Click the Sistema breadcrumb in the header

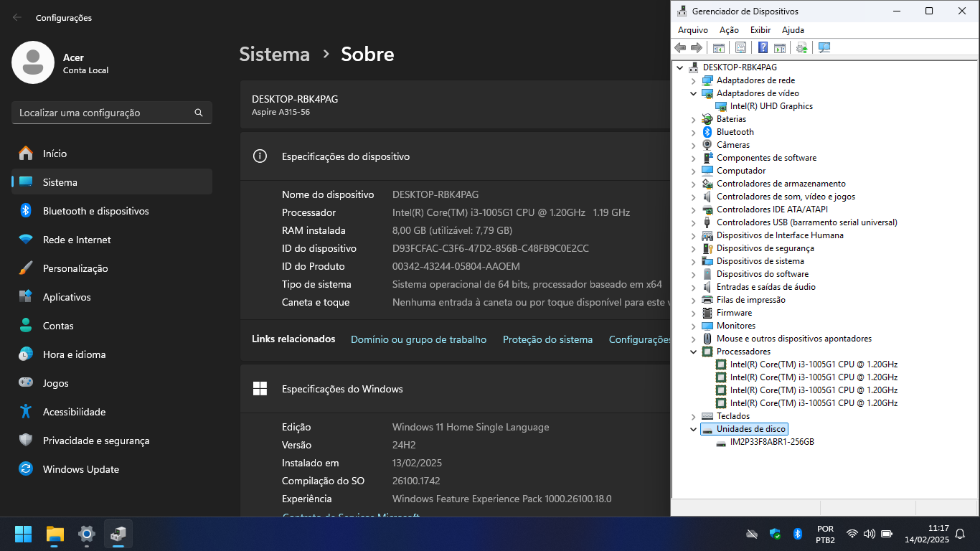point(274,55)
